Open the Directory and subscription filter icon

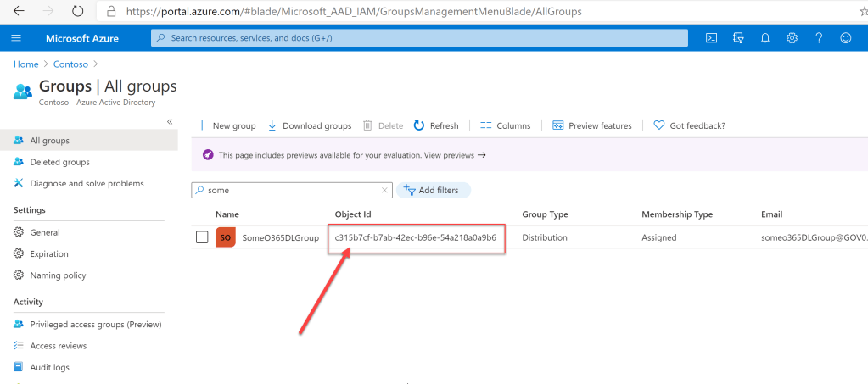click(x=738, y=38)
